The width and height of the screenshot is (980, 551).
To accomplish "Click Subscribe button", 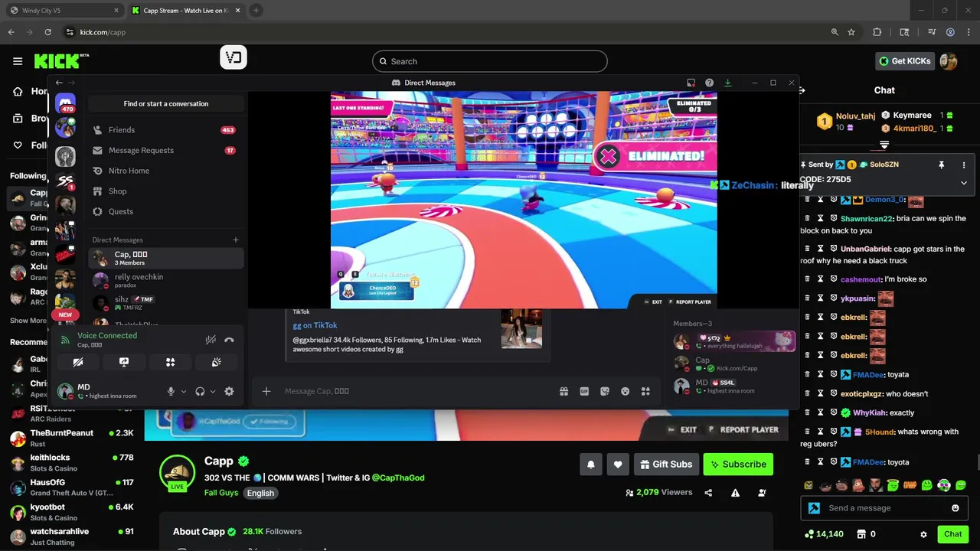I will click(738, 464).
